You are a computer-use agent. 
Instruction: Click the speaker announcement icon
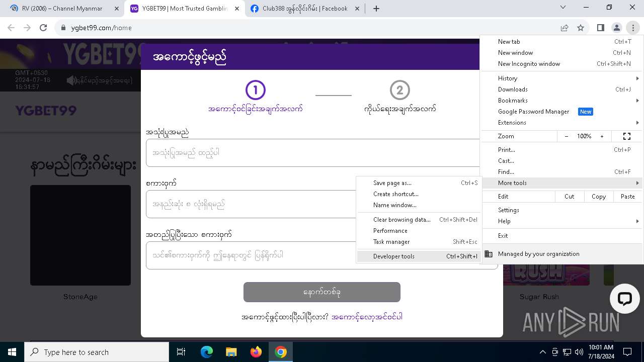(x=71, y=80)
